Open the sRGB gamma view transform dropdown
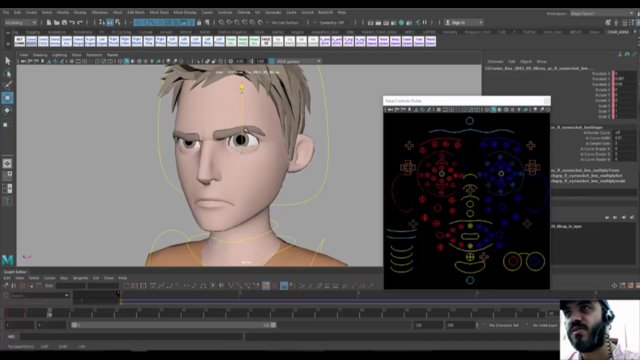 (298, 61)
